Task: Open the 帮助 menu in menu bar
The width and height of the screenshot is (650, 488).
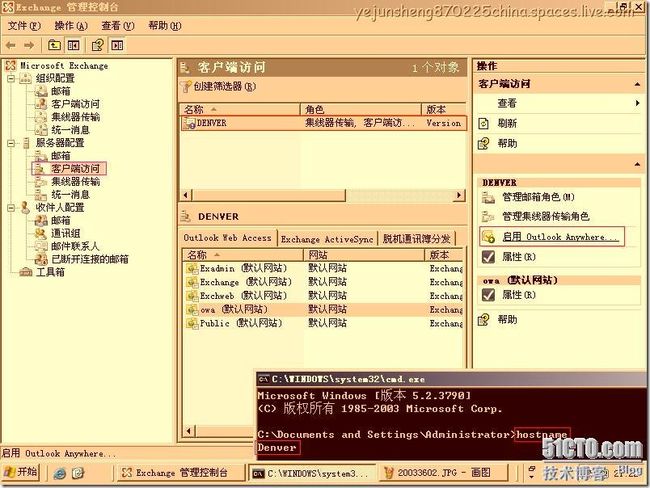Action: (165, 26)
